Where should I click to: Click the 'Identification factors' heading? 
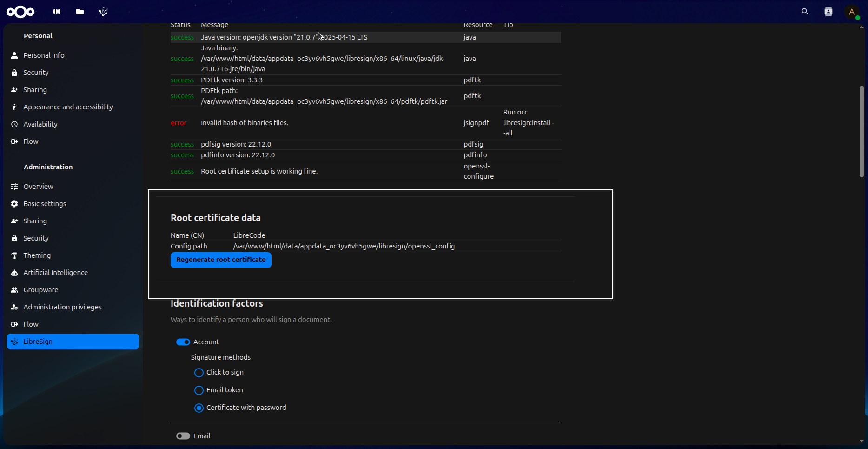(x=217, y=303)
